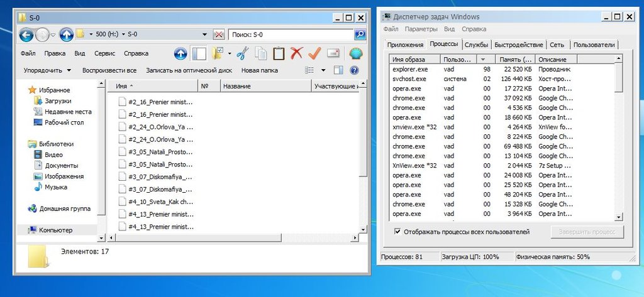Image resolution: width=644 pixels, height=297 pixels.
Task: Open the Справка menu in Task Manager
Action: 474,29
